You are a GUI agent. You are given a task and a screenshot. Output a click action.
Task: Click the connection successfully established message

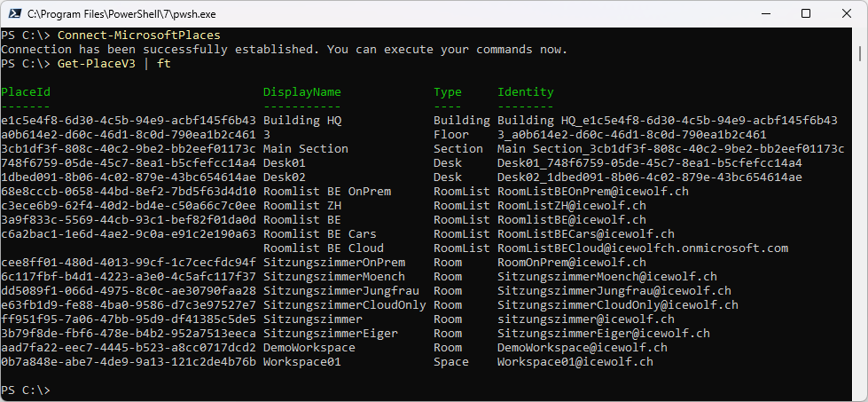click(x=285, y=50)
